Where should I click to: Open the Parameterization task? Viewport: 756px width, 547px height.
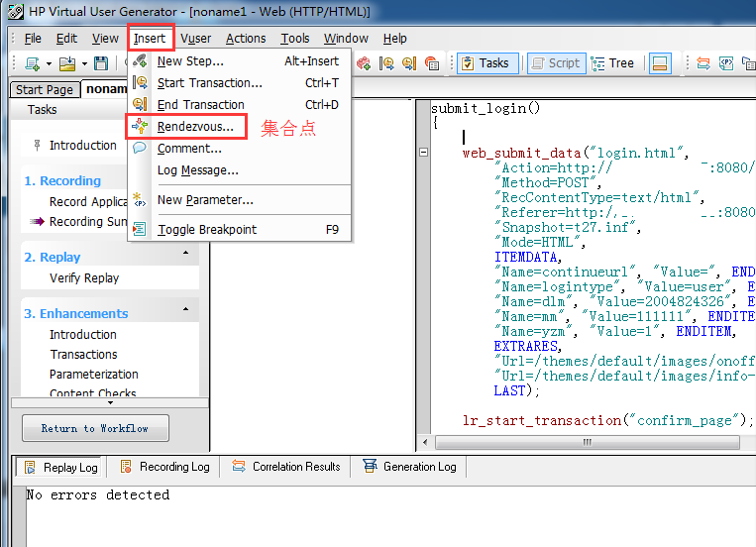[94, 374]
